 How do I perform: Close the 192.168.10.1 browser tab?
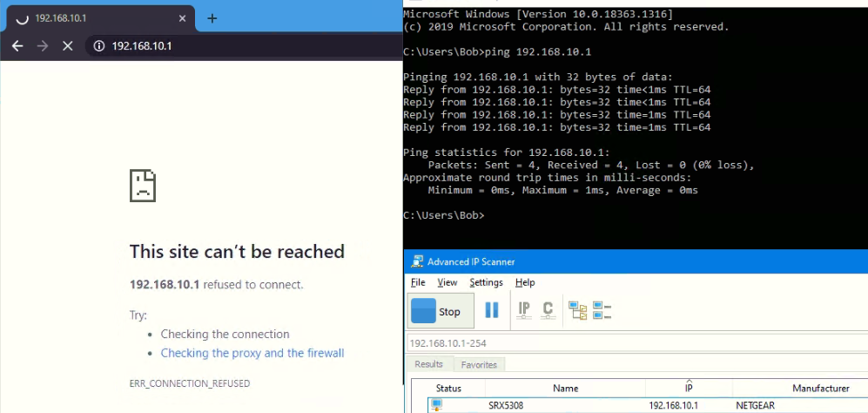coord(181,18)
